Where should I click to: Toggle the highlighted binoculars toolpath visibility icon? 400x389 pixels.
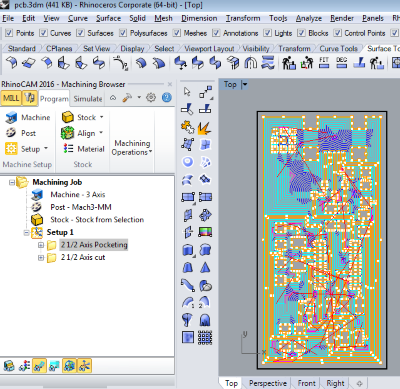coord(39,366)
